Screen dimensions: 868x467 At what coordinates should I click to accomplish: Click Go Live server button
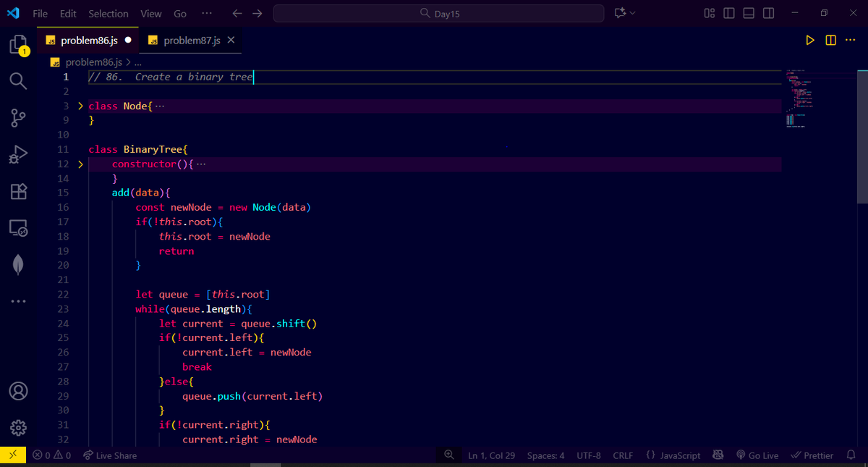point(757,455)
